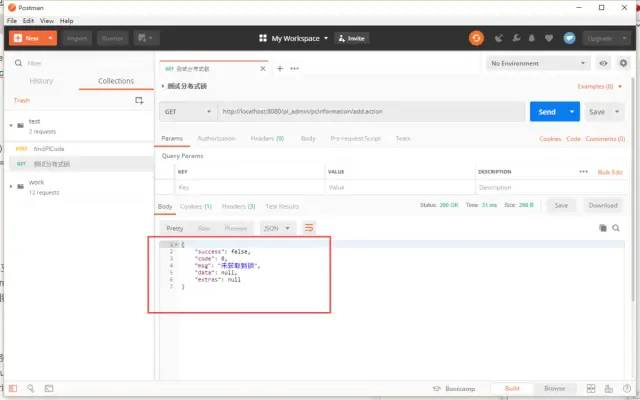Switch to the History tab
The width and height of the screenshot is (640, 400).
coord(41,81)
